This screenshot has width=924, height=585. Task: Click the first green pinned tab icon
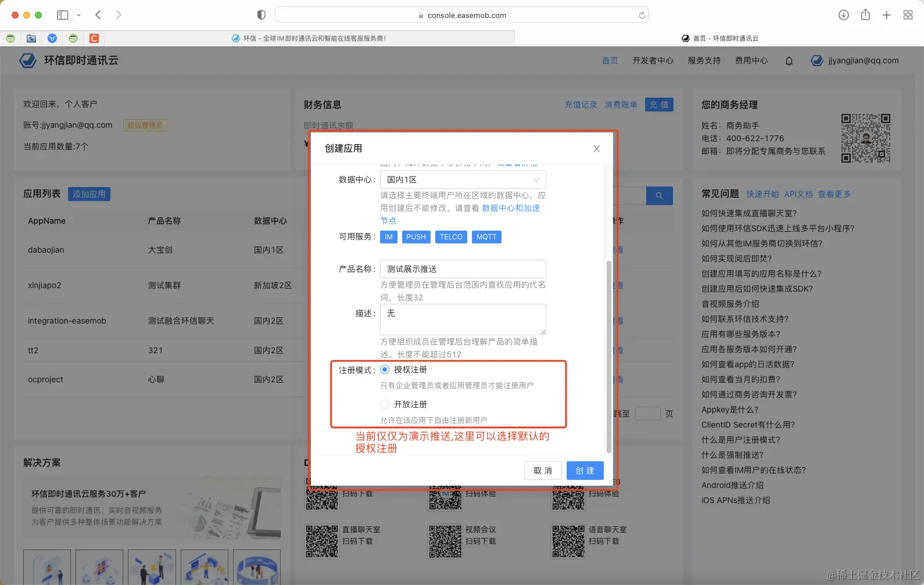[x=10, y=38]
